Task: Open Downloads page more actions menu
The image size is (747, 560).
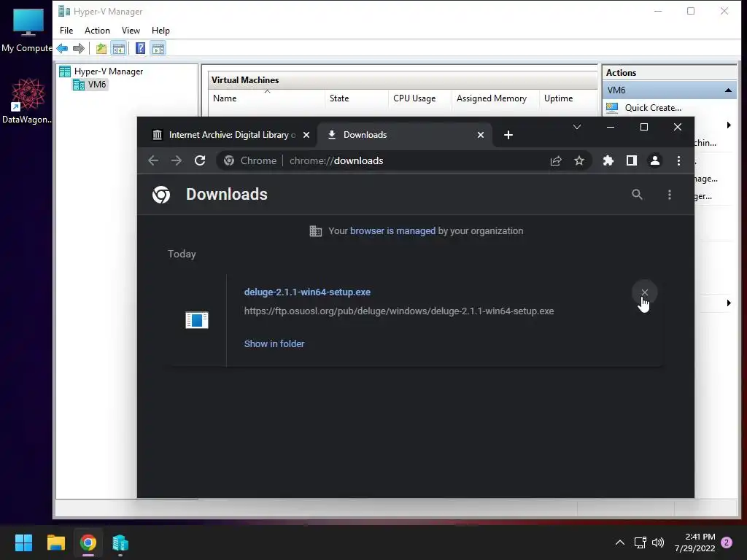Action: [x=670, y=195]
